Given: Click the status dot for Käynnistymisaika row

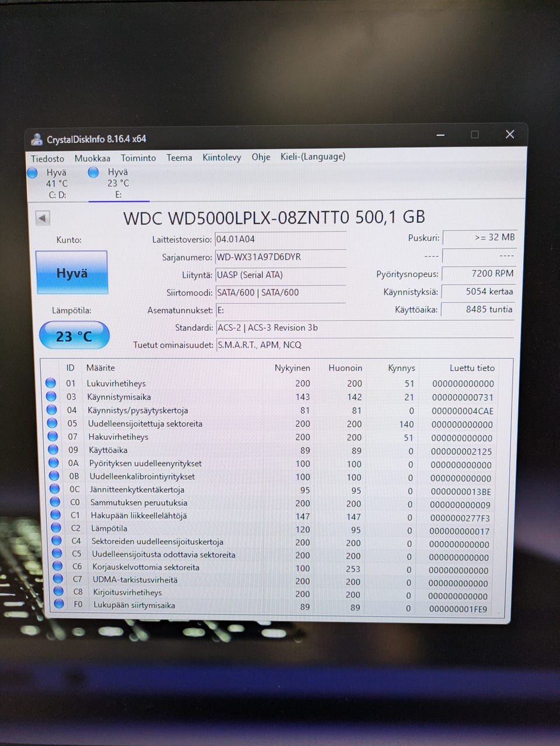Looking at the screenshot, I should [51, 397].
